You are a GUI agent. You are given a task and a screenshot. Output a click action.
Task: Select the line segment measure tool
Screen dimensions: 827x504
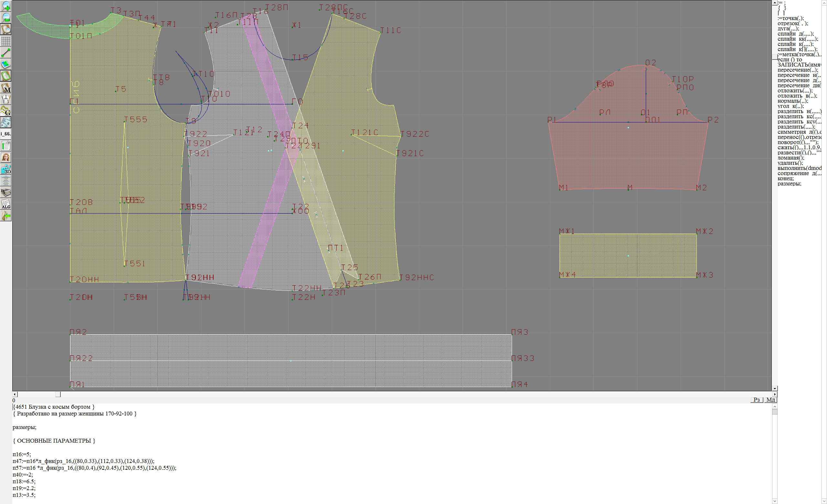pyautogui.click(x=6, y=53)
